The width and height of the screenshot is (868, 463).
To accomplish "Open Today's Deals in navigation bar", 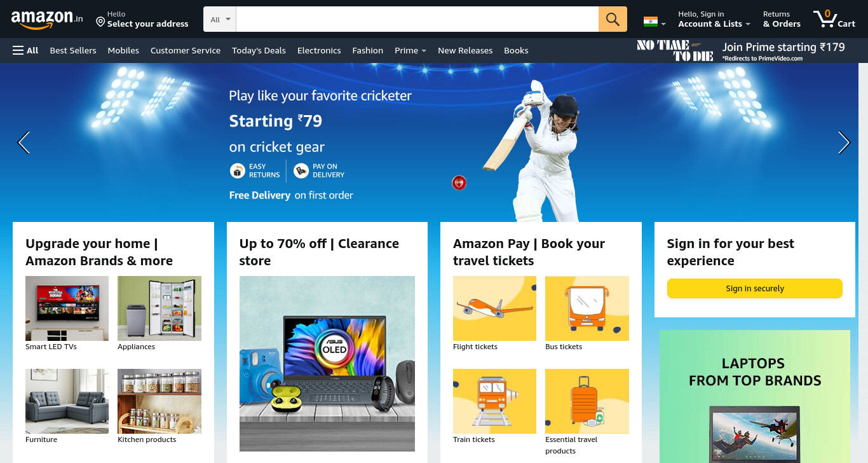I will tap(259, 50).
